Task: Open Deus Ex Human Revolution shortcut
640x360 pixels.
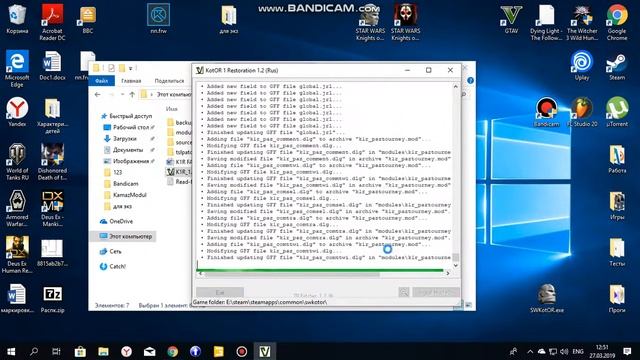Action: pyautogui.click(x=17, y=255)
